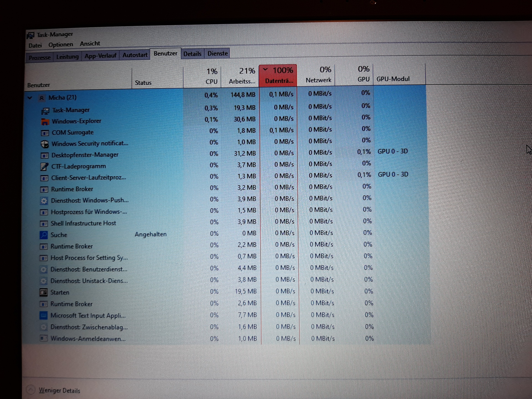Click the Task-Manager title bar icon

click(30, 35)
